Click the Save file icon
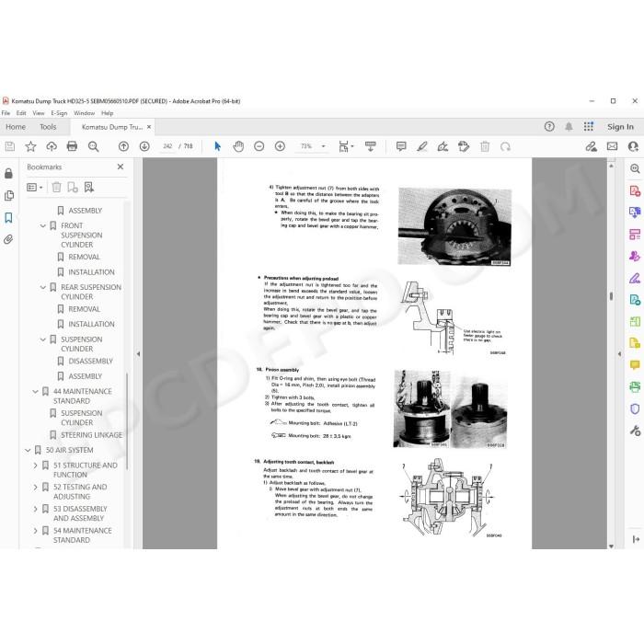This screenshot has height=644, width=644. [10, 146]
